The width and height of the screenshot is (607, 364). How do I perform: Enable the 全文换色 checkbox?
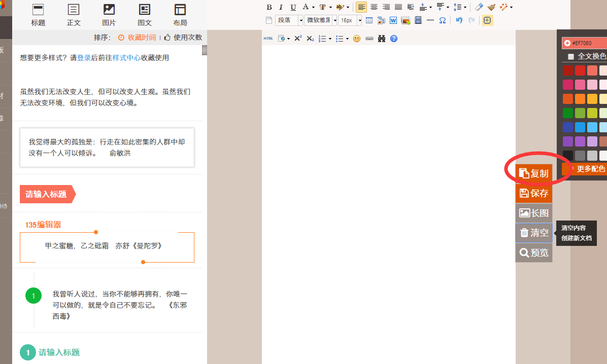pos(570,57)
